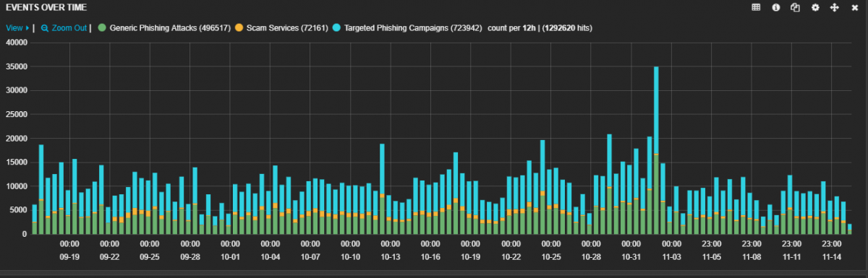Toggle Targeted Phishing Campaigns series
This screenshot has height=278, width=868.
(x=408, y=28)
